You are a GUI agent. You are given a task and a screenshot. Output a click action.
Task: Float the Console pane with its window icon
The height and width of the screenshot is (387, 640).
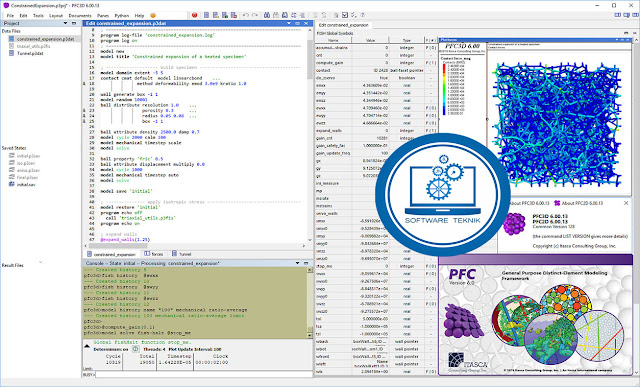pyautogui.click(x=306, y=263)
